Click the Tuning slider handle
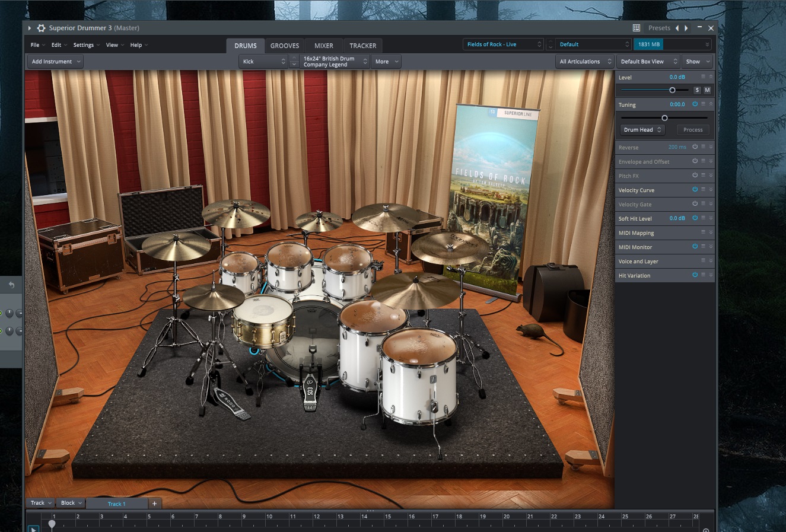 (664, 118)
